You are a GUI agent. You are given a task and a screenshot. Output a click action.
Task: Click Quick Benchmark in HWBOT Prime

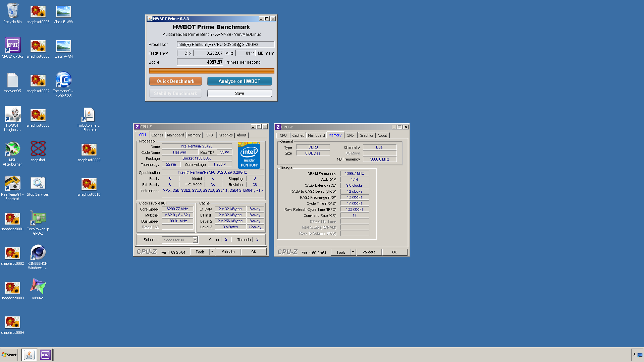tap(175, 81)
